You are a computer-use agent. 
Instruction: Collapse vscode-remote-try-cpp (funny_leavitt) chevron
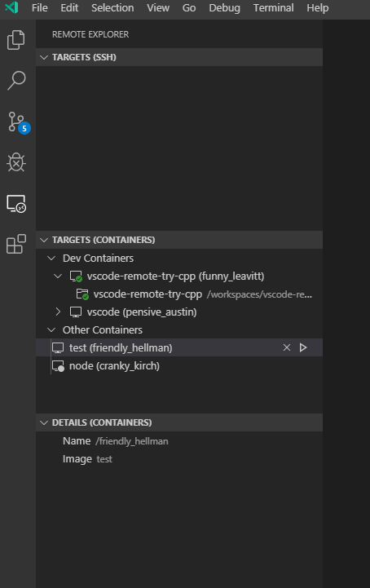pyautogui.click(x=58, y=276)
